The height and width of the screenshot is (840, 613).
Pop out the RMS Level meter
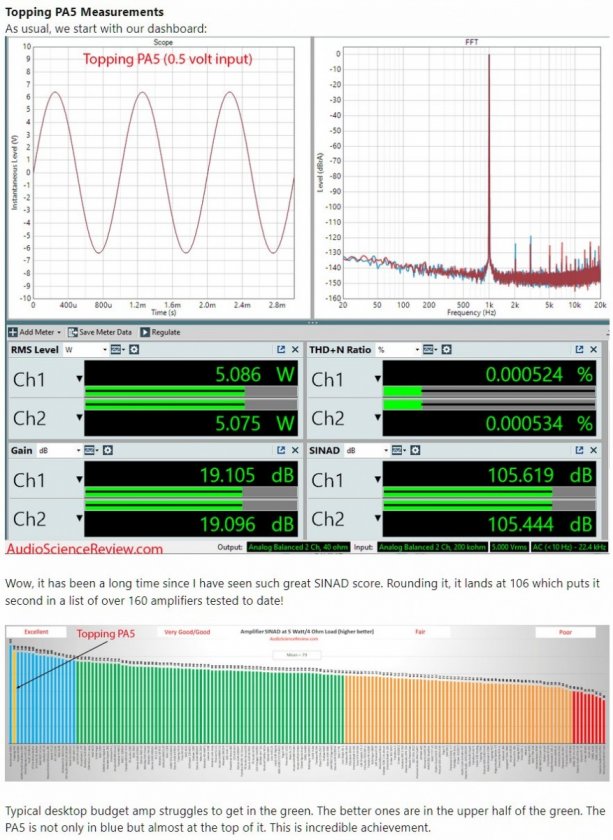pos(281,349)
